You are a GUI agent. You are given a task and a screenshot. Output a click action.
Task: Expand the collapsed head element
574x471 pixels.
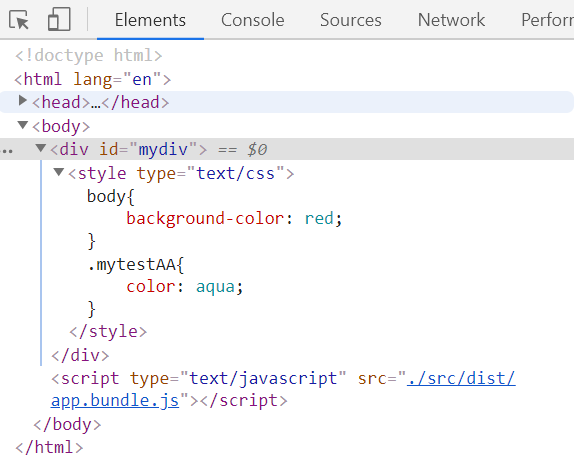pyautogui.click(x=23, y=101)
